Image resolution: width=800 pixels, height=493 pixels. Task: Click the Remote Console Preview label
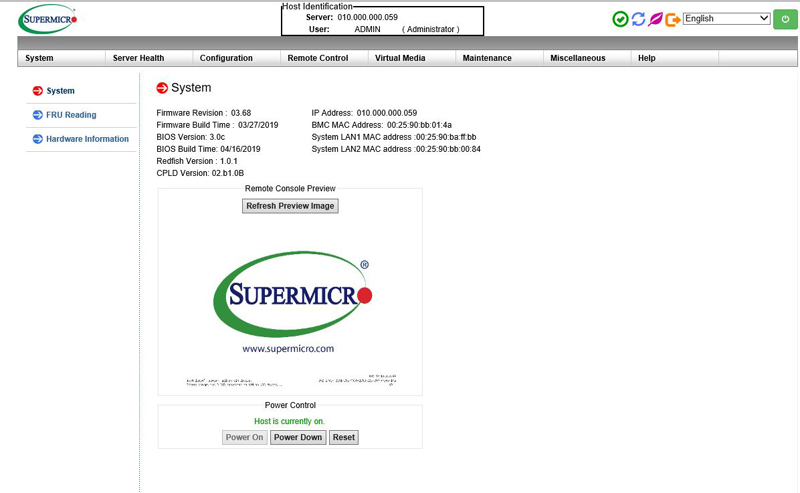[290, 188]
